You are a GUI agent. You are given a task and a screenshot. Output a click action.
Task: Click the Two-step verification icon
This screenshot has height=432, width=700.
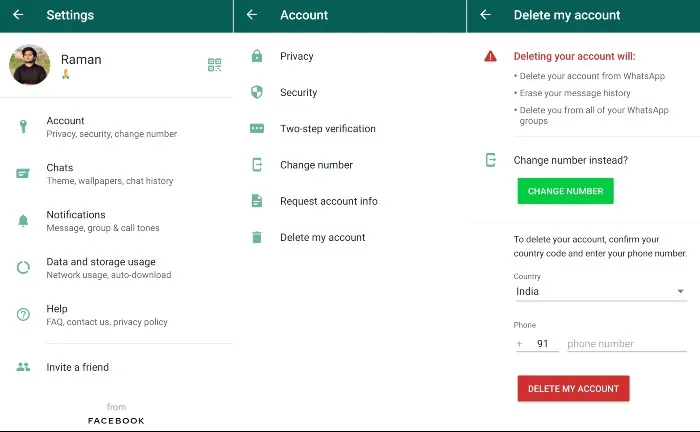(x=257, y=129)
